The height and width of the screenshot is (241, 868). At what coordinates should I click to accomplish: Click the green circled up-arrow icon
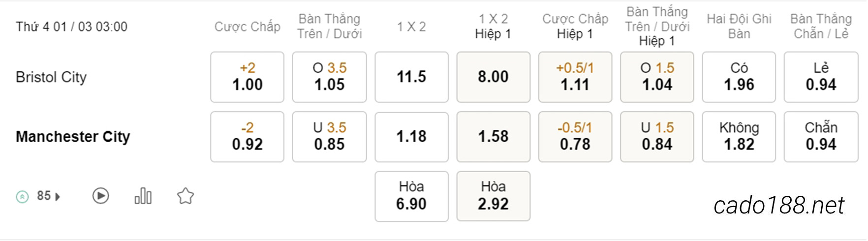[x=22, y=197]
